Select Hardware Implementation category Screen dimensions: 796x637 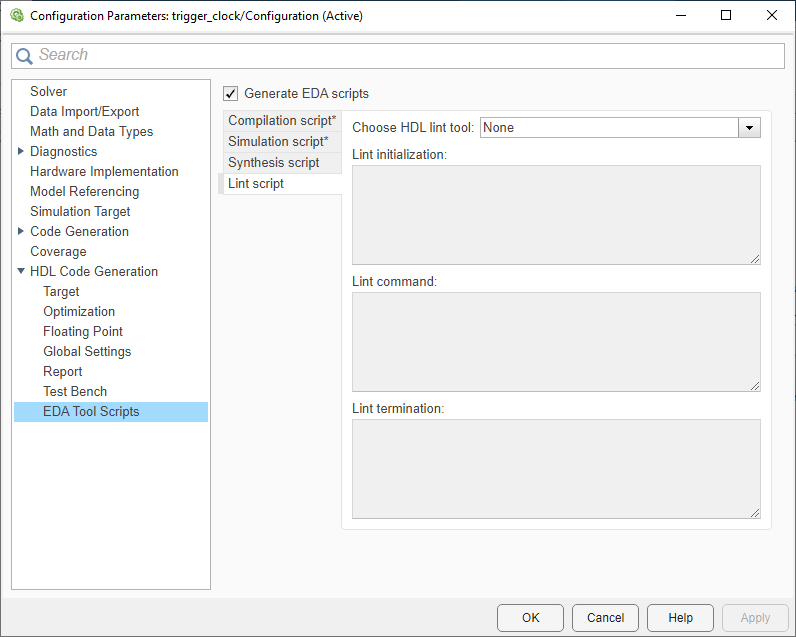coord(104,172)
